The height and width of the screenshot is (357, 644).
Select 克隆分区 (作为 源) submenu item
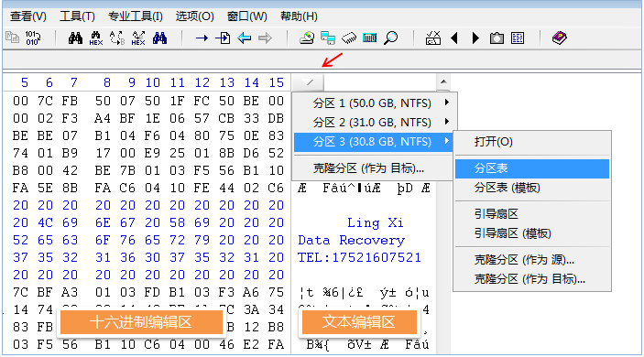coord(532,260)
